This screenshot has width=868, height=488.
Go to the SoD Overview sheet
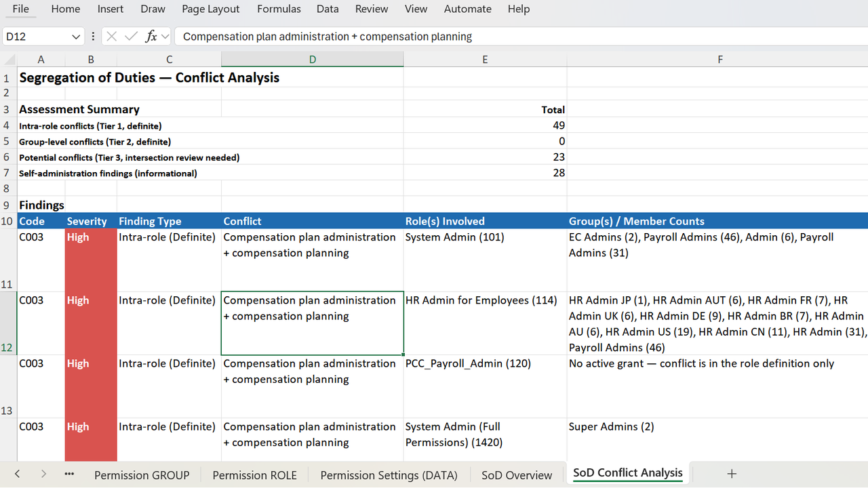517,475
